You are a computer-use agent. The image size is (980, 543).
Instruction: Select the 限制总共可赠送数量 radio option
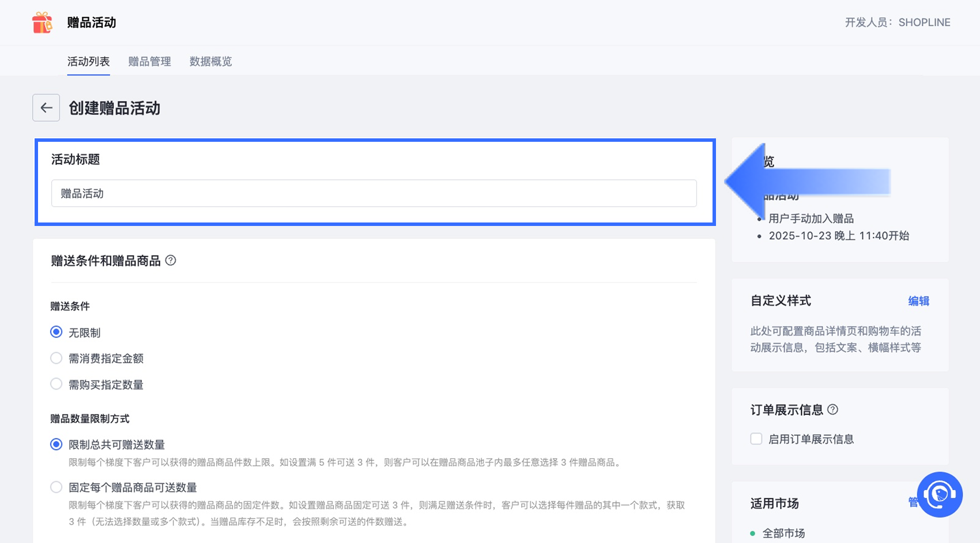coord(56,444)
